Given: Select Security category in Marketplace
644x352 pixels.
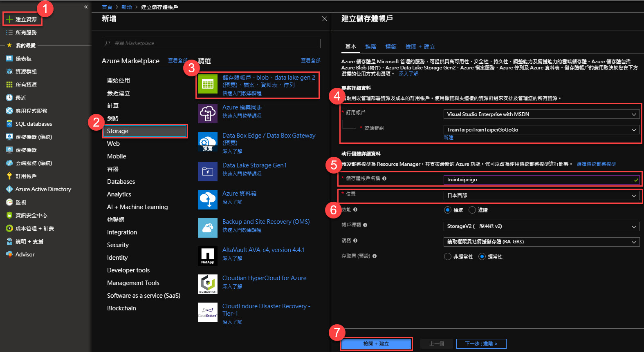Looking at the screenshot, I should tap(118, 245).
